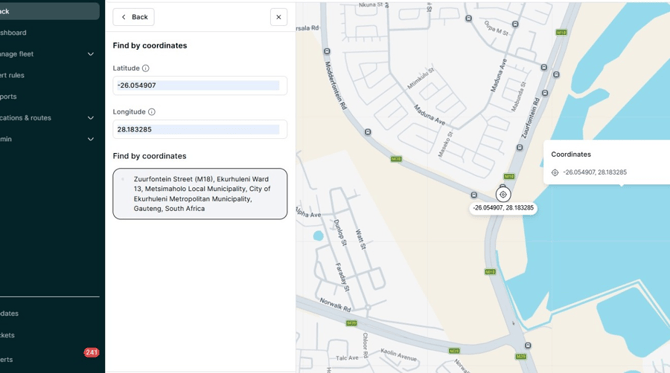Image resolution: width=670 pixels, height=373 pixels.
Task: Select the Manage fleet sidebar item
Action: pyautogui.click(x=50, y=54)
